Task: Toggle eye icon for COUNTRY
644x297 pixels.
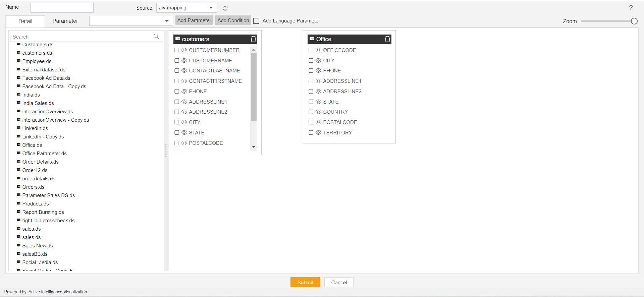Action: (x=318, y=112)
